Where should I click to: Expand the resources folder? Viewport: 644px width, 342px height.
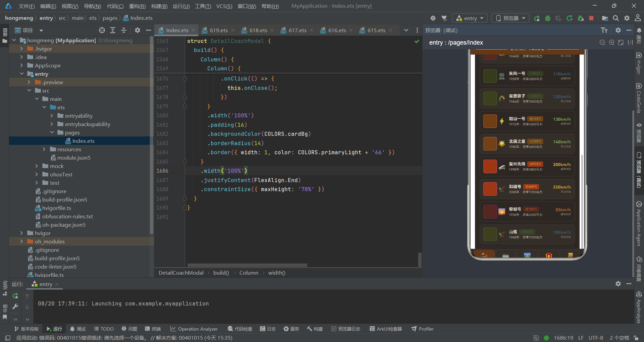pyautogui.click(x=44, y=149)
